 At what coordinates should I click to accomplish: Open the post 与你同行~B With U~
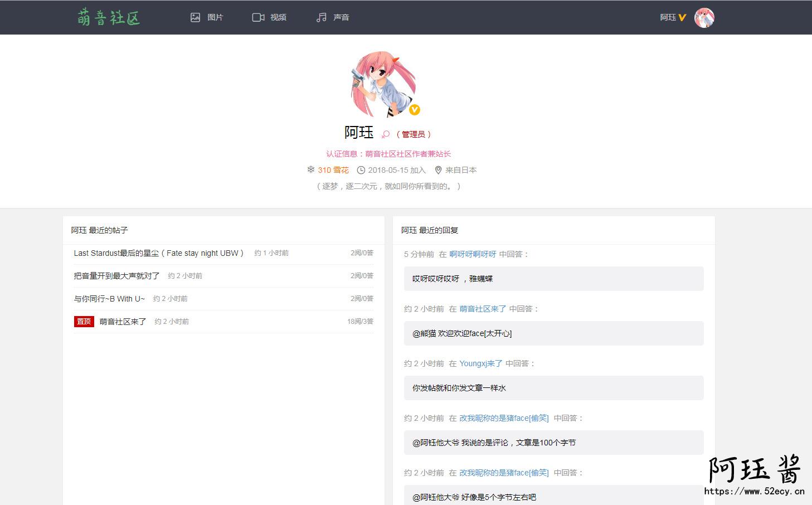109,299
